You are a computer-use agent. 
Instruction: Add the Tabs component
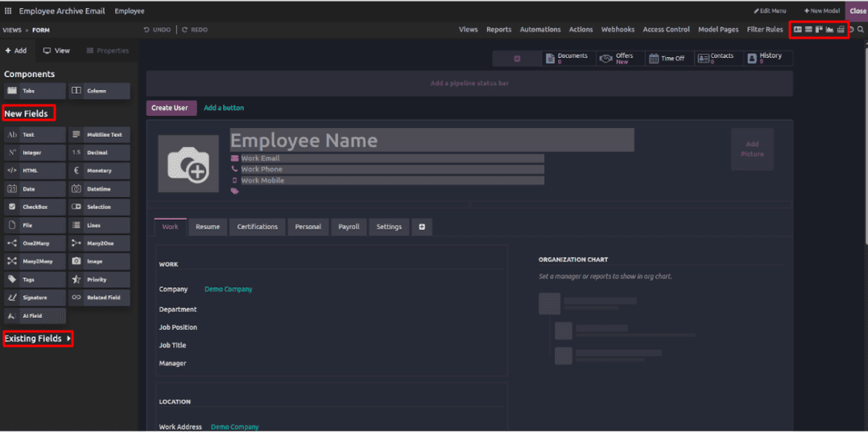click(35, 91)
